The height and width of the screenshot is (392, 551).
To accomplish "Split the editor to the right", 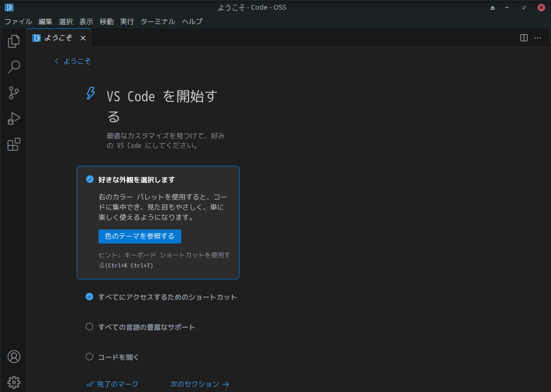I will (x=524, y=38).
